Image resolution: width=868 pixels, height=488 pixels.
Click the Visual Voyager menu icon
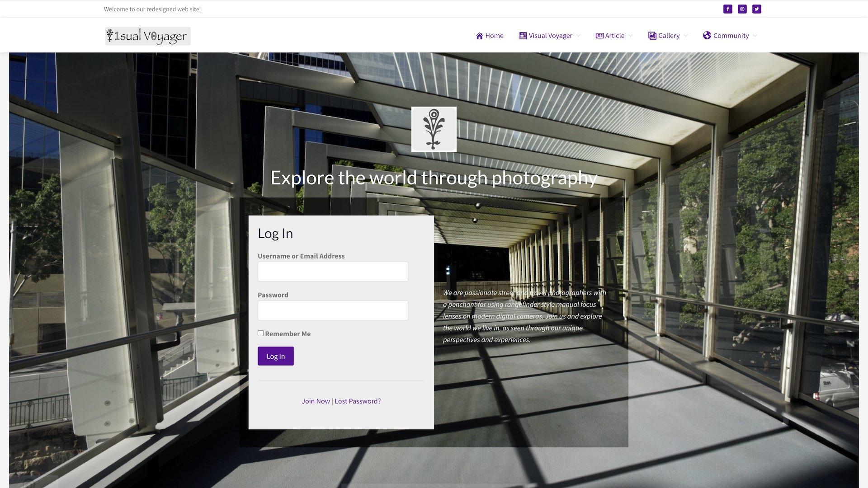pyautogui.click(x=523, y=35)
